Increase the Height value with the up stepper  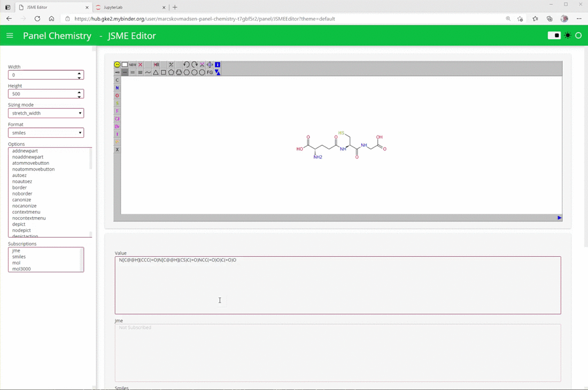79,91
